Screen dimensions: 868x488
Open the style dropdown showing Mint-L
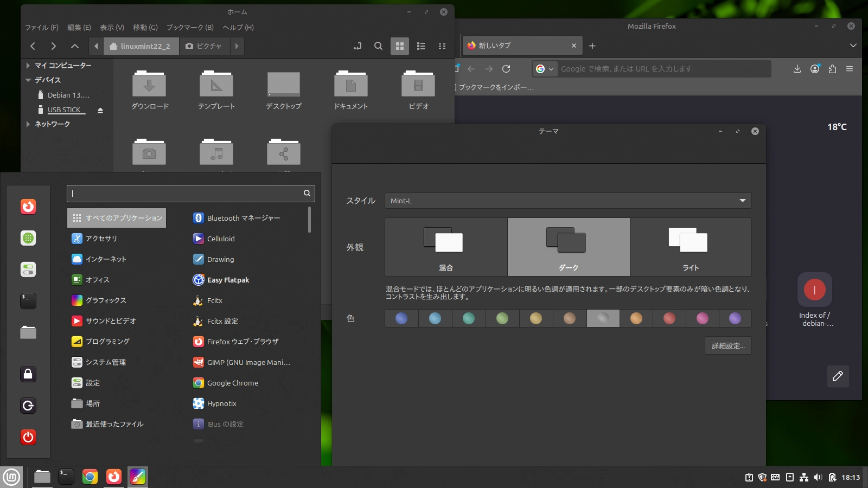click(568, 201)
